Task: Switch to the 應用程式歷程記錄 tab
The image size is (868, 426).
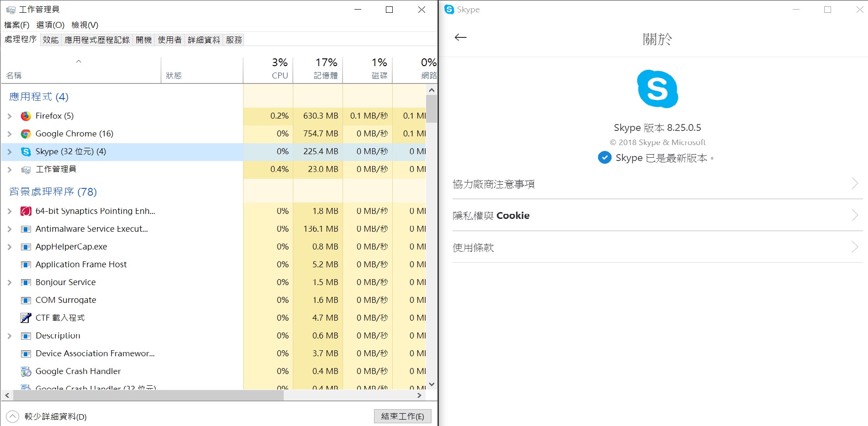Action: tap(97, 40)
